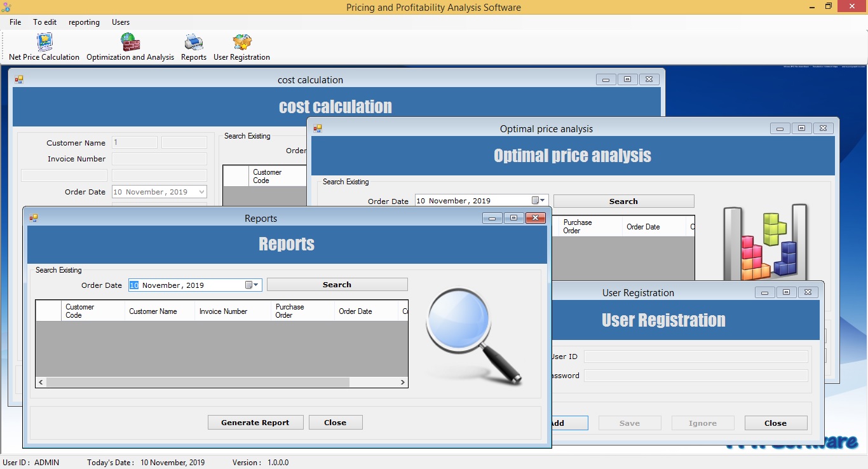Click the User ID input field
This screenshot has height=469, width=868.
point(696,357)
